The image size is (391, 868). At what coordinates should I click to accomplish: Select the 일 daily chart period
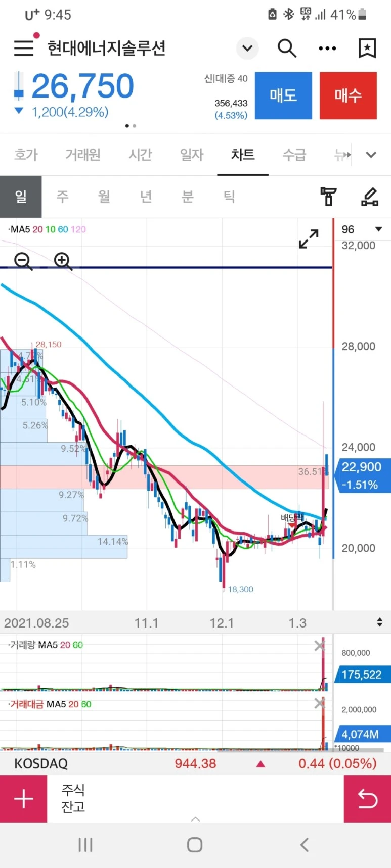[x=21, y=197]
